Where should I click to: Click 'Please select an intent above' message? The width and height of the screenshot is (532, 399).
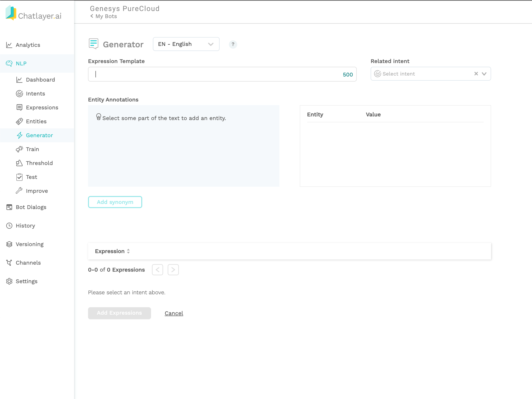127,293
